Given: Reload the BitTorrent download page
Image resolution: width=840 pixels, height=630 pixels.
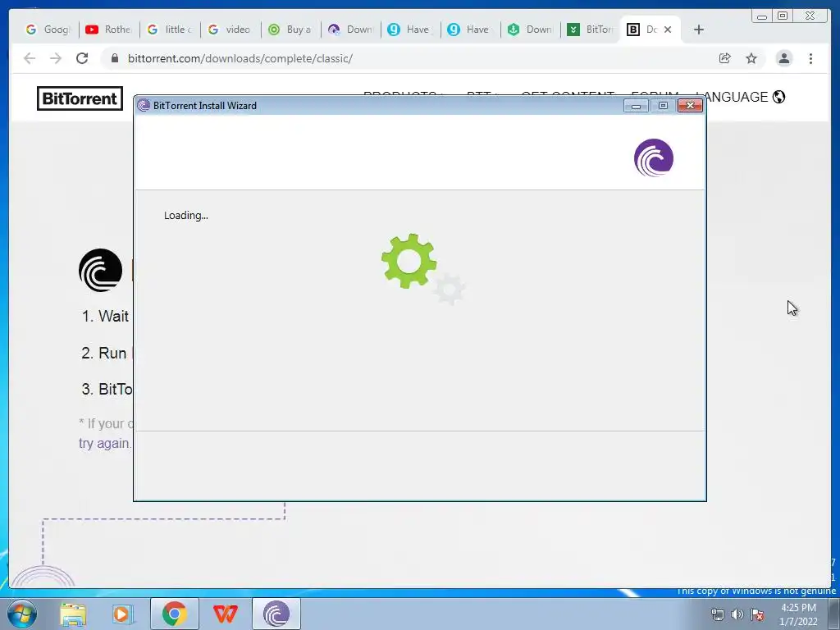Looking at the screenshot, I should pos(82,58).
